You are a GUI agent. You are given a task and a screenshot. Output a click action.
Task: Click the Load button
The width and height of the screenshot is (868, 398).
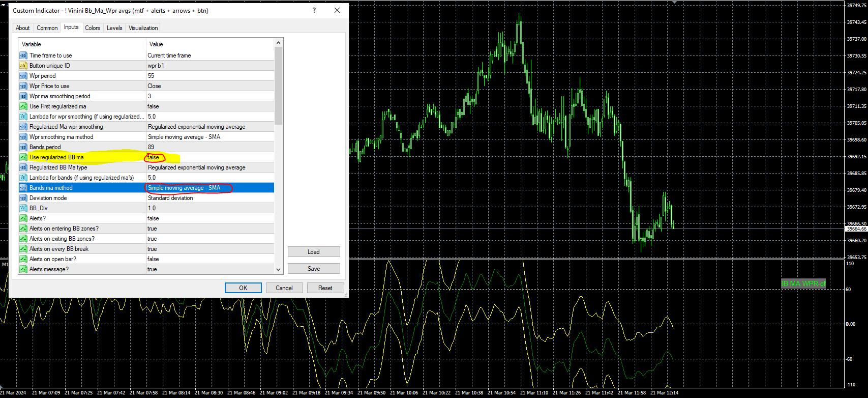coord(314,252)
